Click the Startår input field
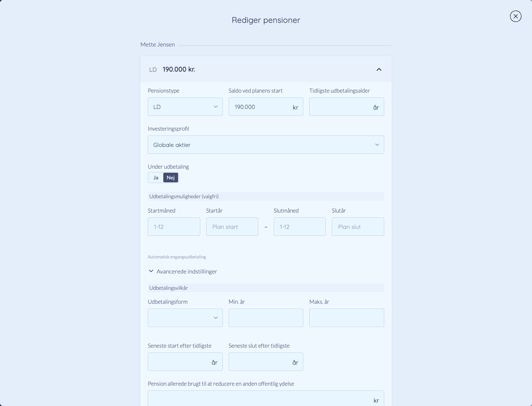This screenshot has width=532, height=406. (232, 227)
